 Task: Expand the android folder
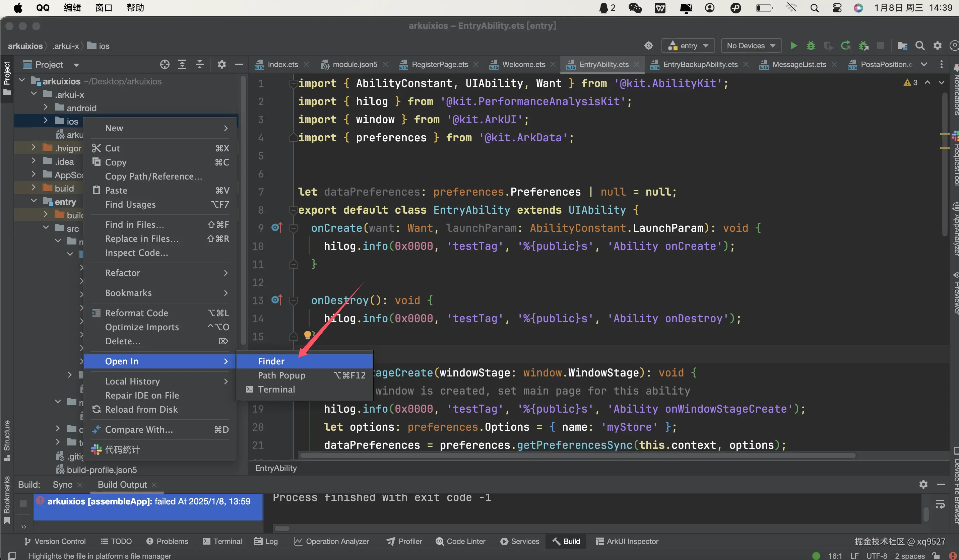click(x=46, y=108)
